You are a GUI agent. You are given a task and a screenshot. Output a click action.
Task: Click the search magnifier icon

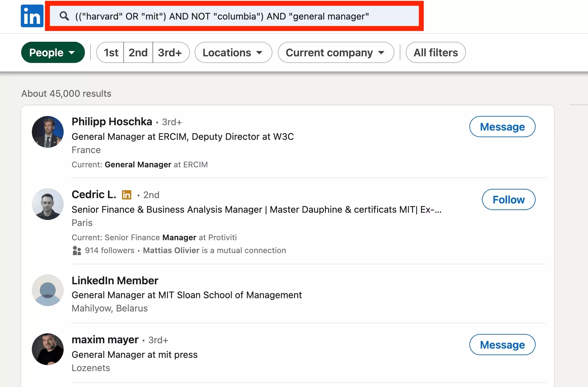(x=64, y=16)
